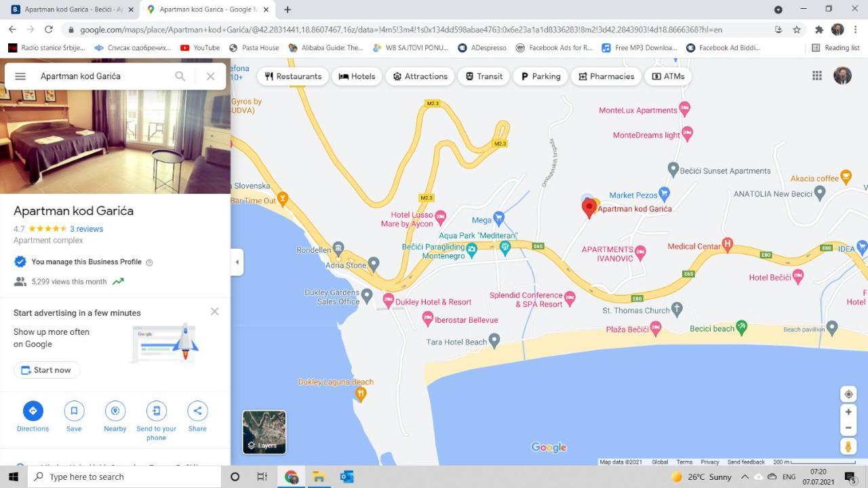
Task: Click the red Apartman kod Garića pin
Action: (x=589, y=207)
